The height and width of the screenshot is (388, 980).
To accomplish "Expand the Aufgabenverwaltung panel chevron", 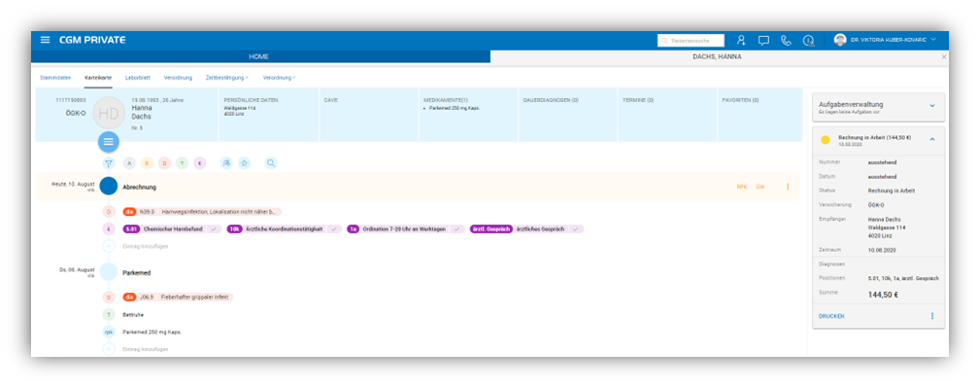I will (x=932, y=106).
